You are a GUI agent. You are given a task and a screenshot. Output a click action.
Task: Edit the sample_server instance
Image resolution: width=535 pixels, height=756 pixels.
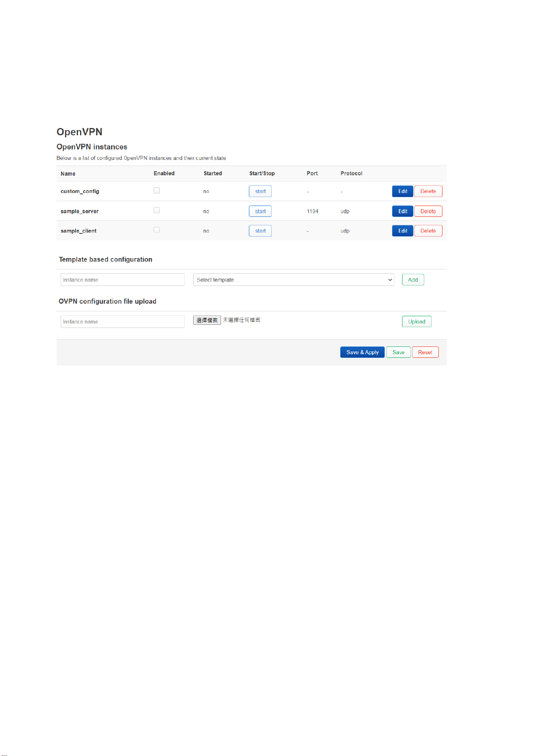(402, 211)
